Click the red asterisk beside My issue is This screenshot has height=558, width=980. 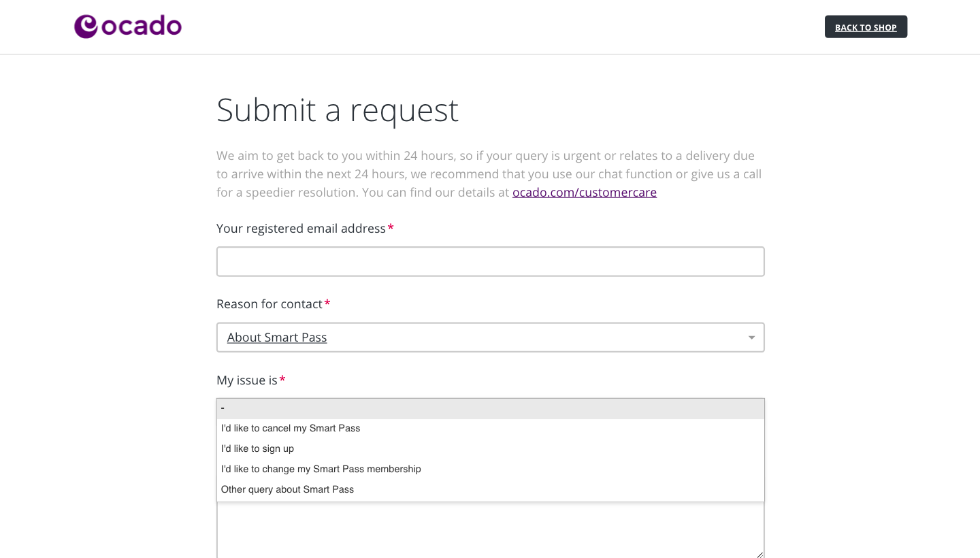coord(282,380)
